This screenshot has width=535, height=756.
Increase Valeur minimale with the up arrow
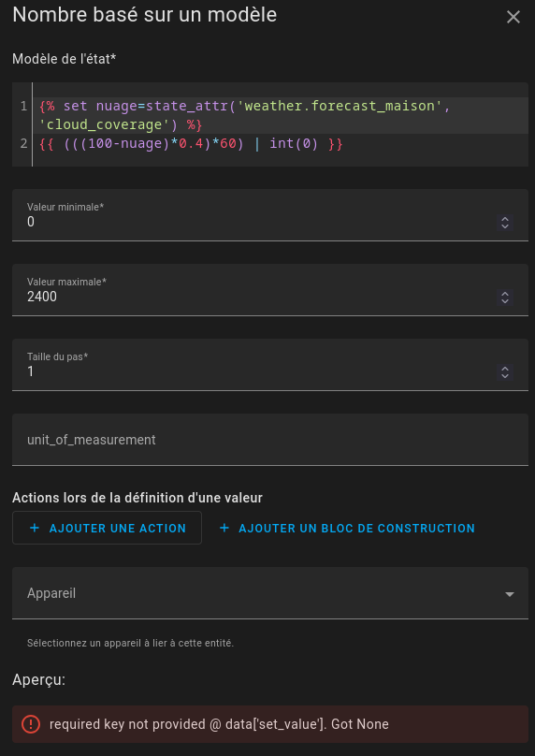point(505,219)
